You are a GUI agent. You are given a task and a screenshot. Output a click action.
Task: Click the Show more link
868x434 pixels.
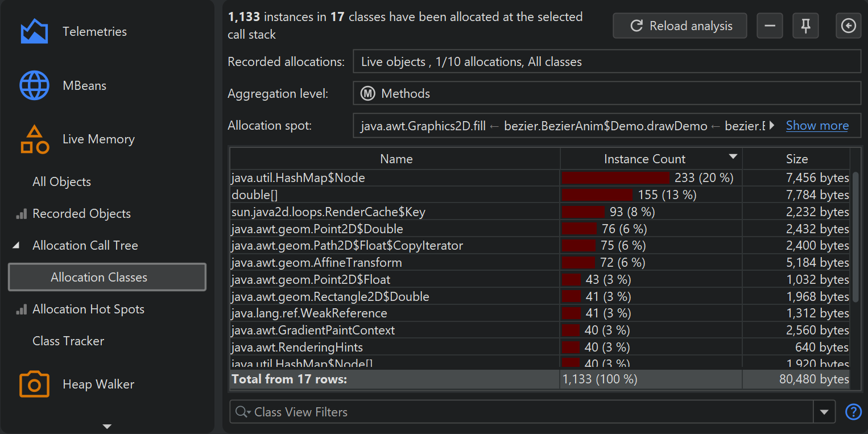[817, 126]
